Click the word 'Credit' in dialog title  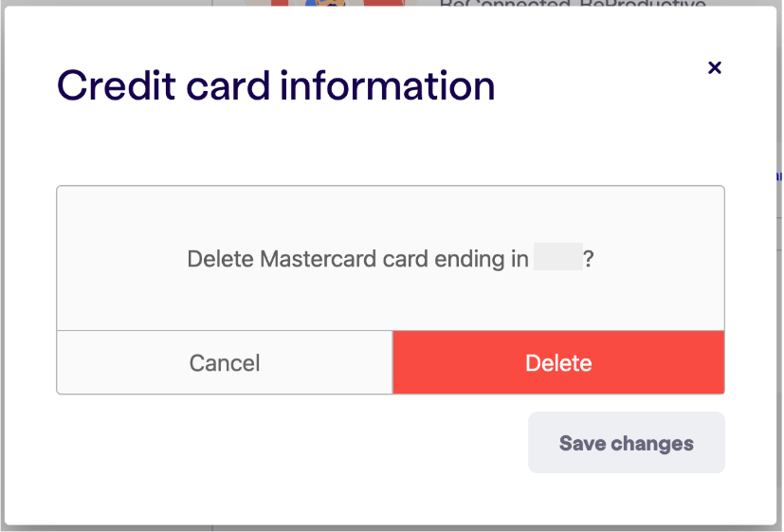[x=117, y=86]
